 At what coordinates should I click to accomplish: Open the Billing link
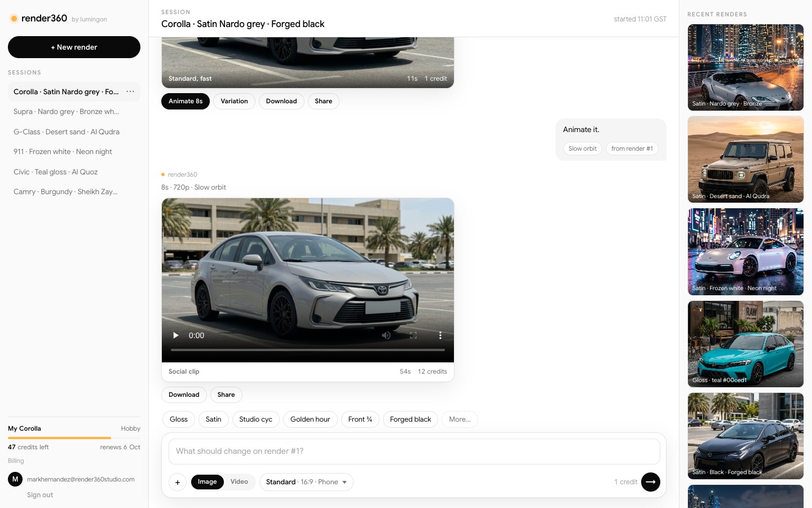16,461
